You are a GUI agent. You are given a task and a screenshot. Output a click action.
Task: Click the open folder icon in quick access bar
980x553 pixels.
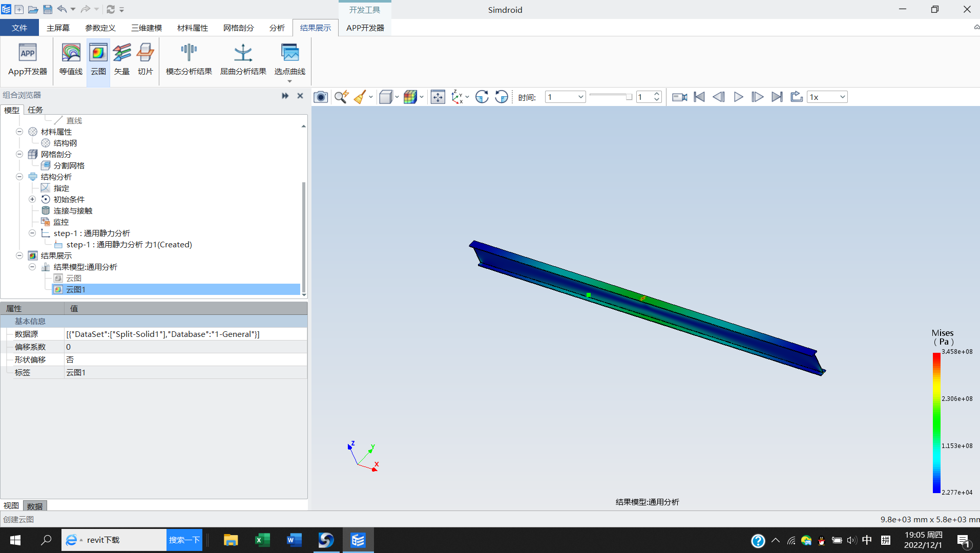point(33,9)
